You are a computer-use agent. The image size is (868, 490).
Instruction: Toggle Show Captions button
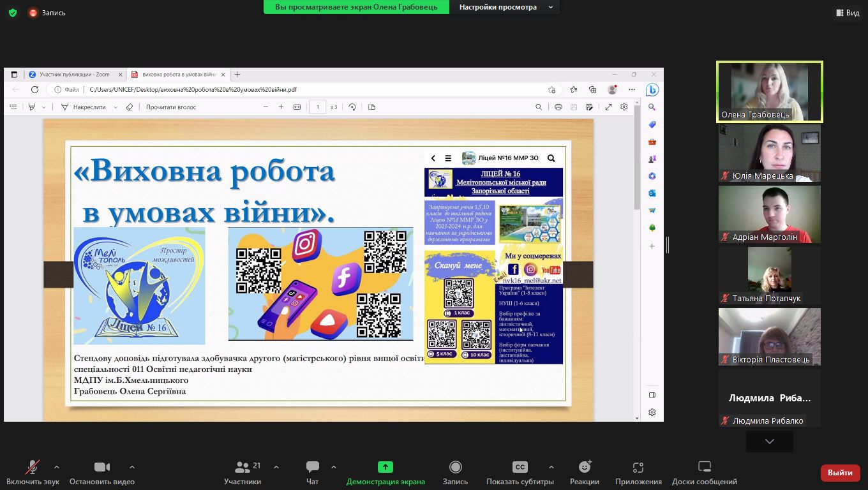tap(520, 472)
